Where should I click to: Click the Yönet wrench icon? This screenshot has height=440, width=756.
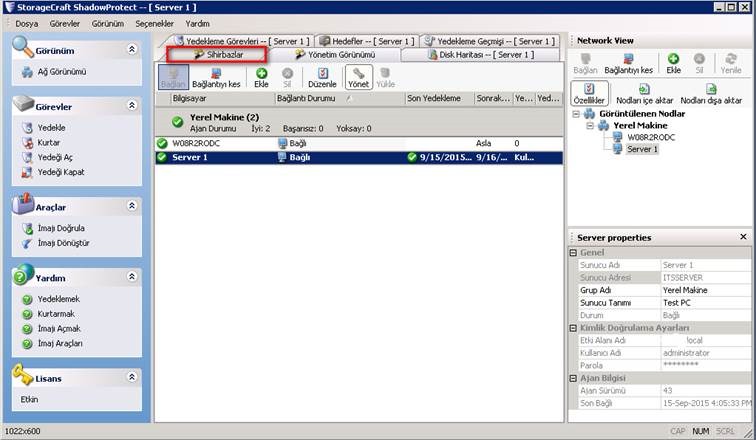358,78
